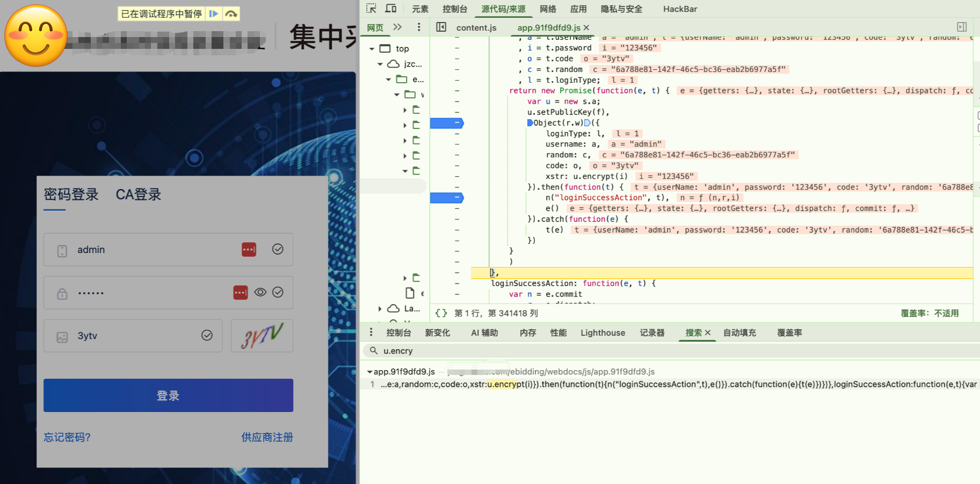
Task: Toggle the device toolbar icon
Action: tap(391, 9)
